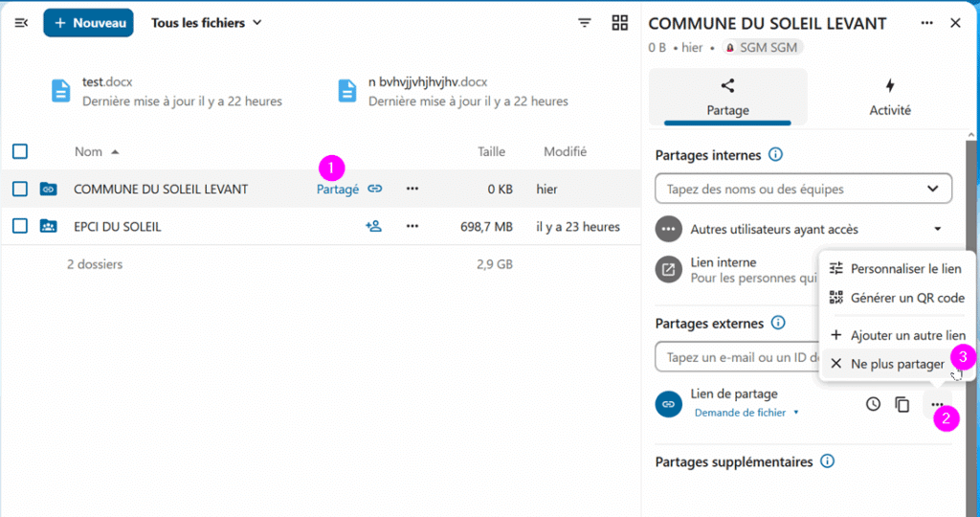Switch to the Activité tab
This screenshot has height=517, width=980.
click(x=889, y=98)
